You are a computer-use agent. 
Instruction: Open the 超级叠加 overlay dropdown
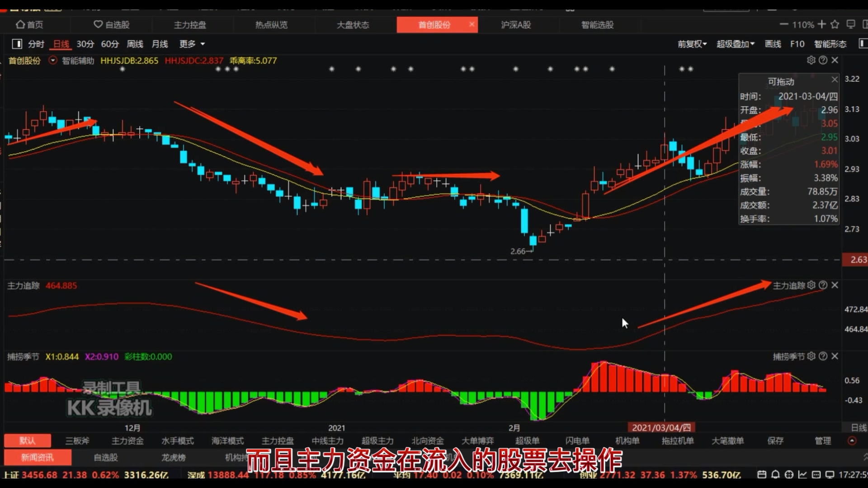pyautogui.click(x=736, y=44)
